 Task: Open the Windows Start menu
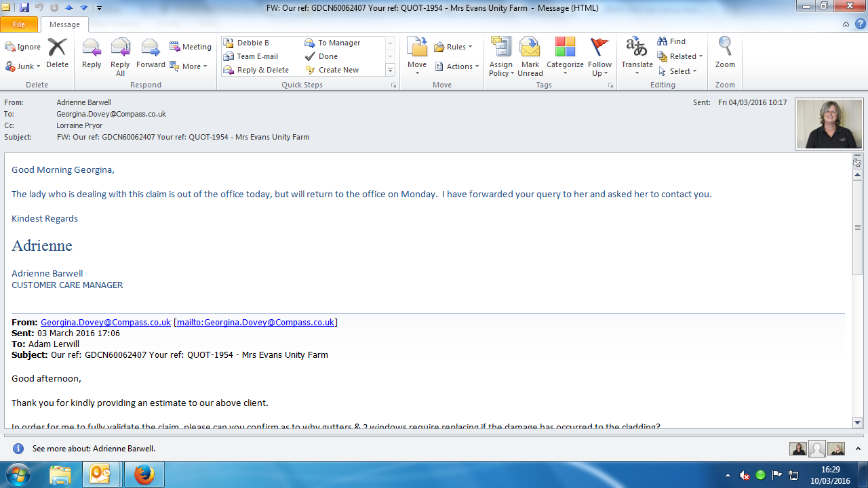pos(17,474)
